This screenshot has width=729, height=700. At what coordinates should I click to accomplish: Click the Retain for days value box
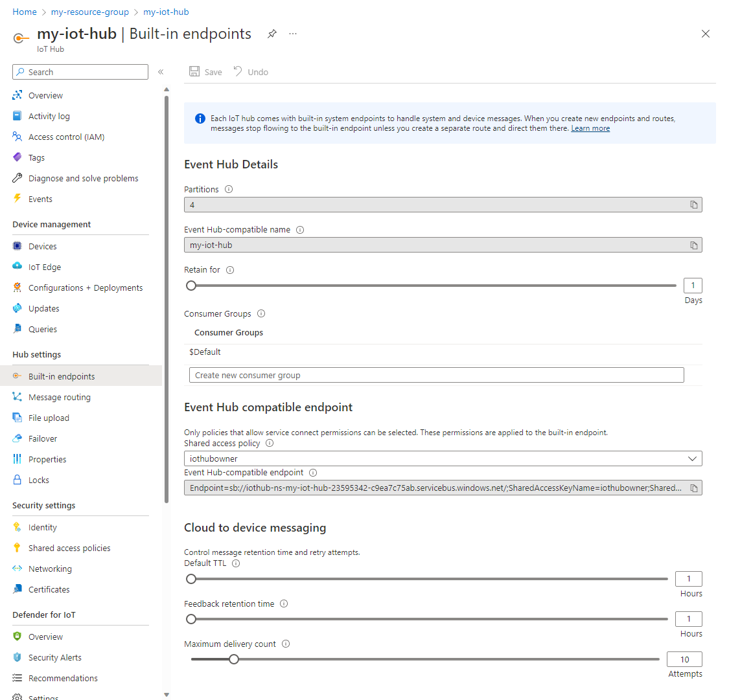[x=693, y=286]
